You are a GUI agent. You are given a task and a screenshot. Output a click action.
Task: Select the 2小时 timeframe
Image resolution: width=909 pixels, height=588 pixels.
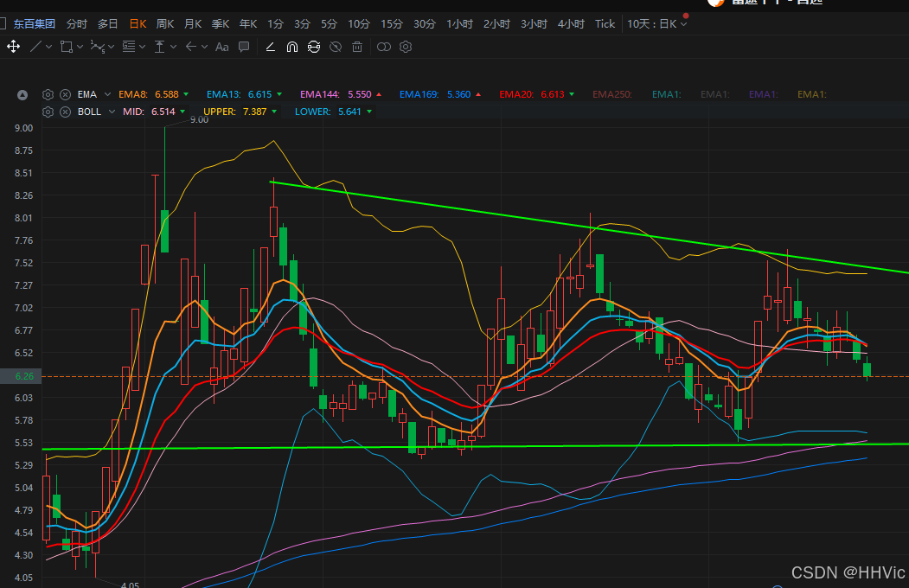(496, 23)
